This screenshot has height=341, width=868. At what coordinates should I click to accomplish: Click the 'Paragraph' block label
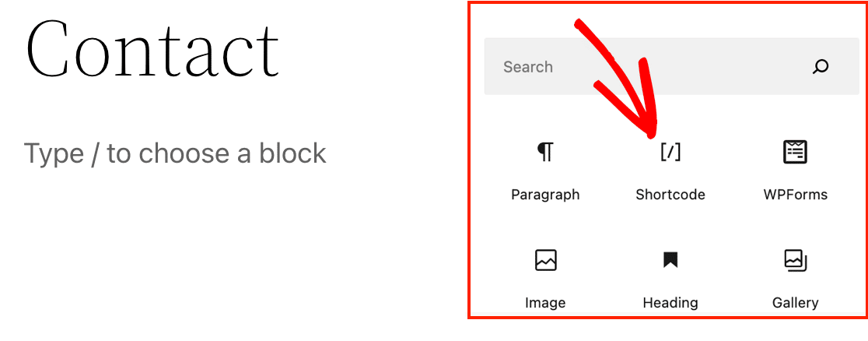(545, 195)
